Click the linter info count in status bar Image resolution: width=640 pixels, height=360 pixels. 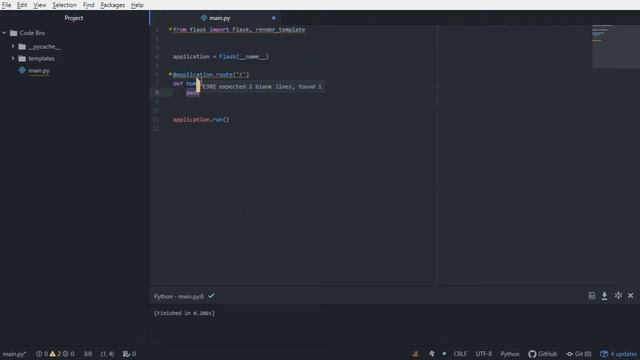click(x=69, y=354)
